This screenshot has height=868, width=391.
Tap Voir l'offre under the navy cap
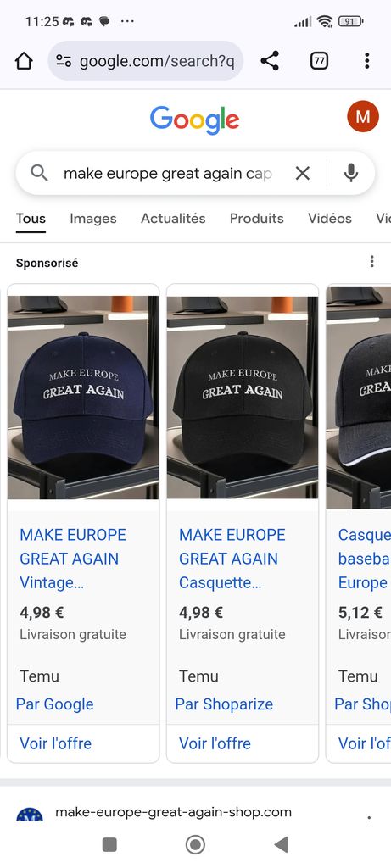pyautogui.click(x=55, y=743)
